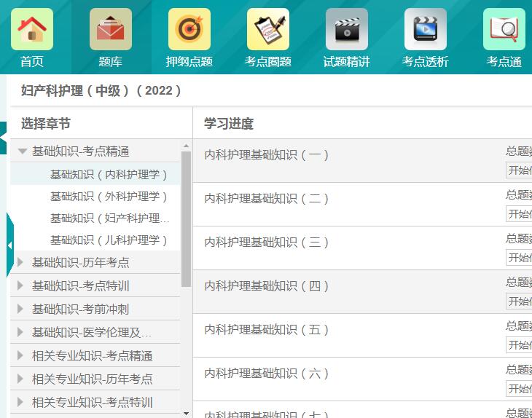Click the 首页 label in navigation
This screenshot has height=418, width=532.
click(32, 62)
